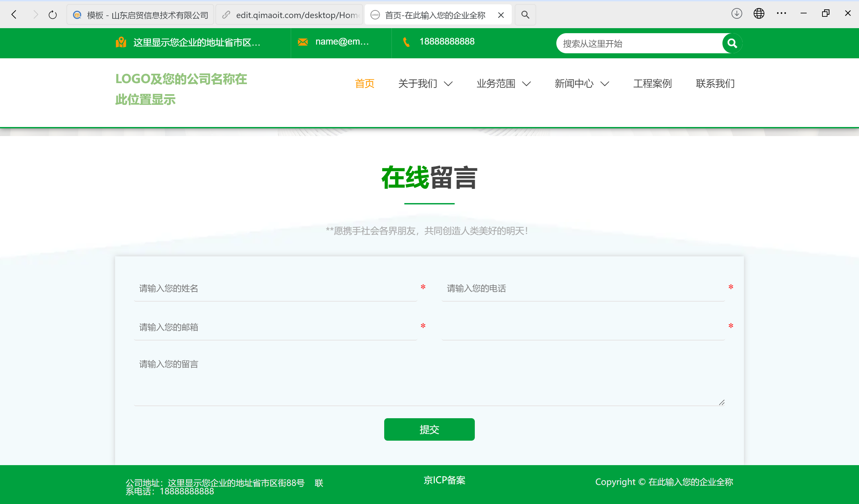859x504 pixels.
Task: Select 工程案例 in the navigation menu
Action: (652, 83)
